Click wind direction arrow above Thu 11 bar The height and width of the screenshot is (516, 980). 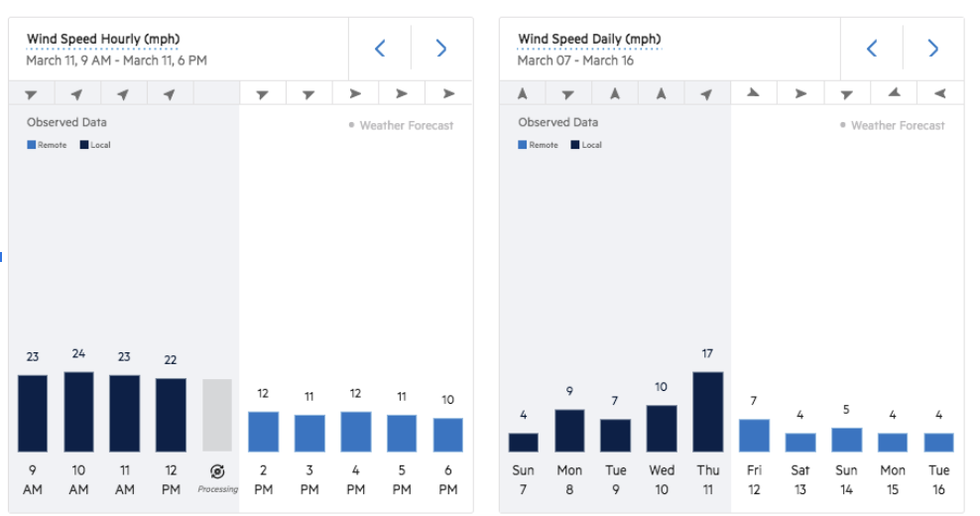706,94
